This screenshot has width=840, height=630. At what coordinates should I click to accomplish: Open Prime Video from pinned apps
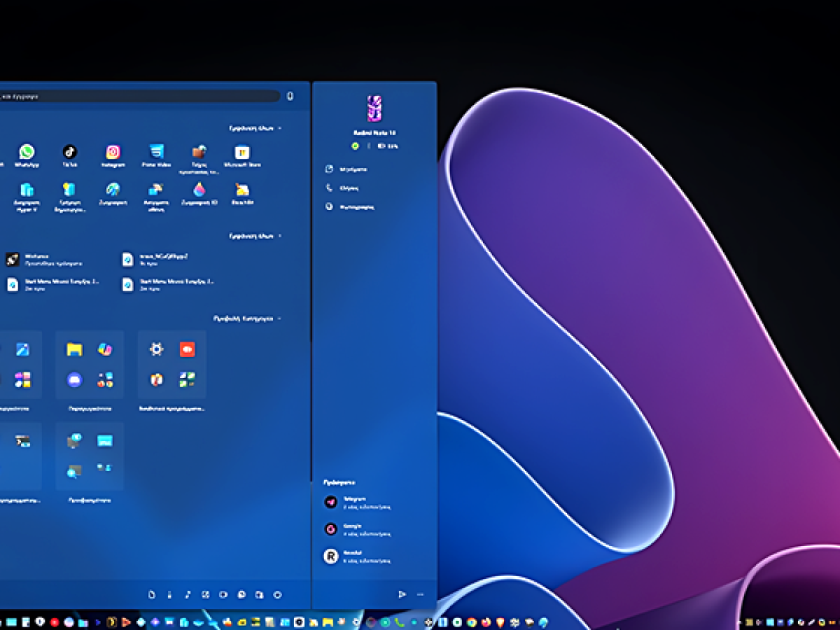[156, 153]
